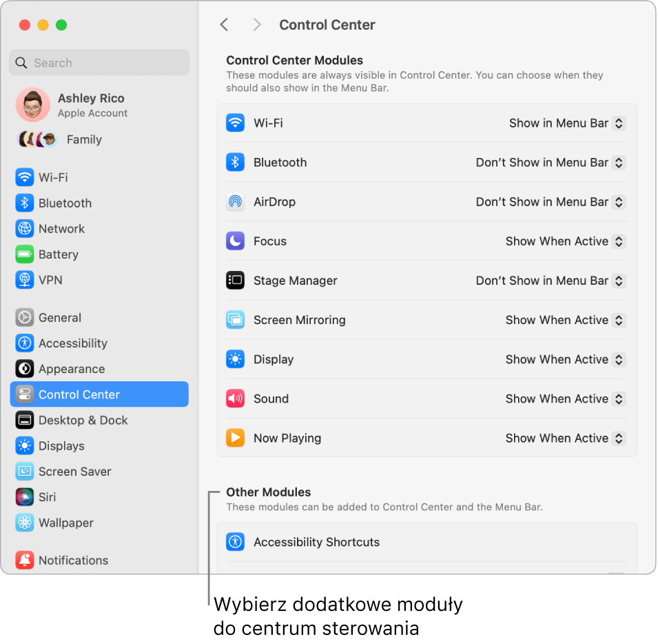658x644 pixels.
Task: Click the red Notifications bell icon
Action: tap(25, 560)
